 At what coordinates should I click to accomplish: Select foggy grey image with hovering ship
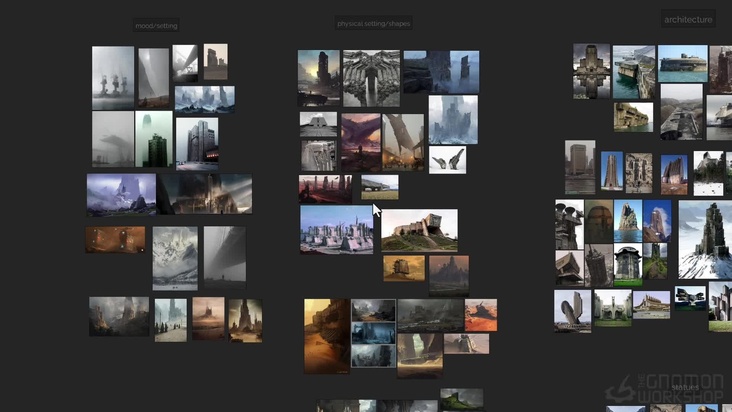(113, 139)
